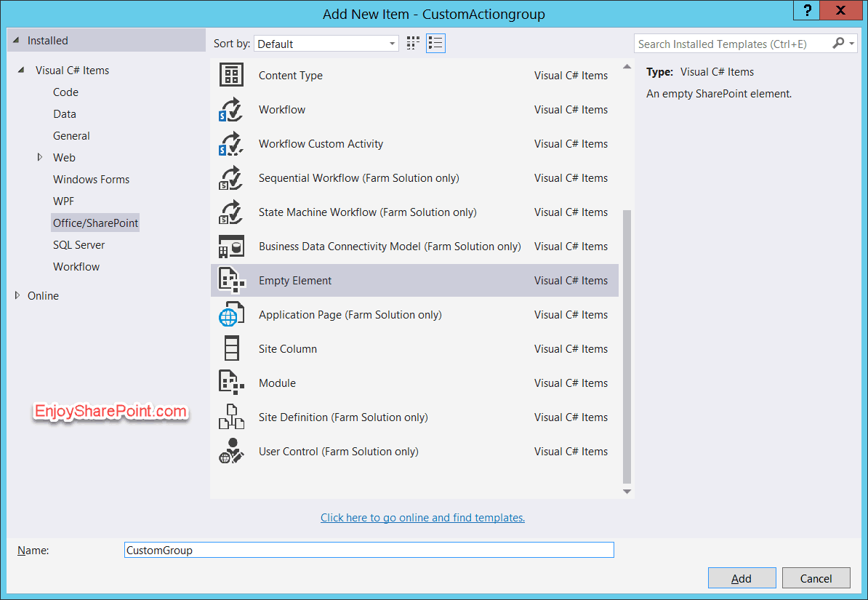Click 'Visual C# Items' in Module row
The image size is (868, 600).
tap(571, 383)
